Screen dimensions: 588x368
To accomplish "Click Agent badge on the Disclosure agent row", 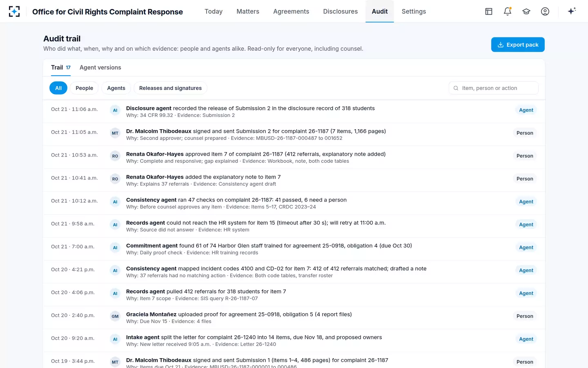I will 526,110.
